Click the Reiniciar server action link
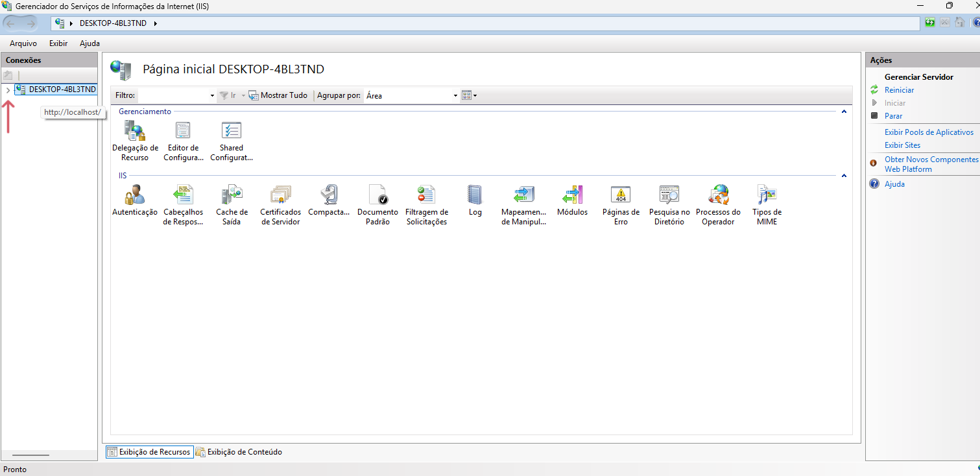This screenshot has width=980, height=476. 900,90
